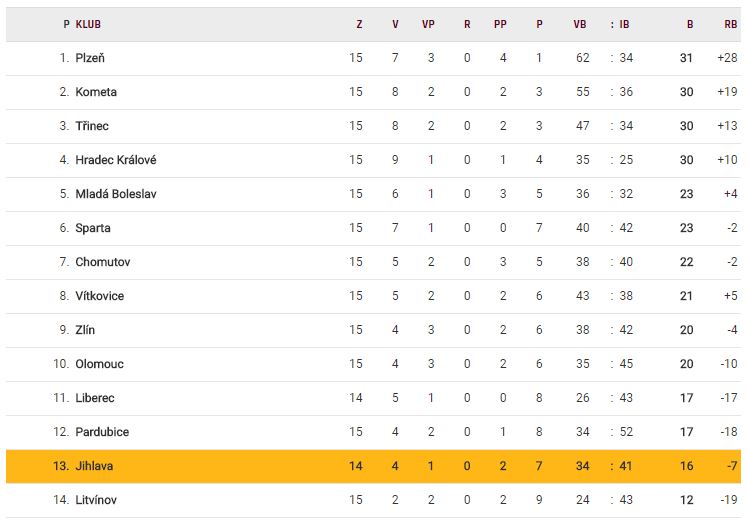Click the Litvínov team name
Screen dimensions: 748x523
click(97, 500)
